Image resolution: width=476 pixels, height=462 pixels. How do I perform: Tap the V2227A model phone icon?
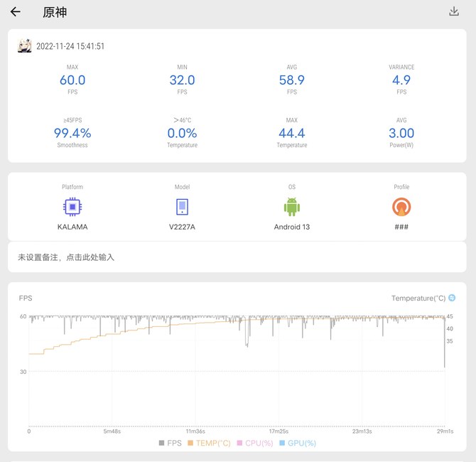click(x=182, y=207)
